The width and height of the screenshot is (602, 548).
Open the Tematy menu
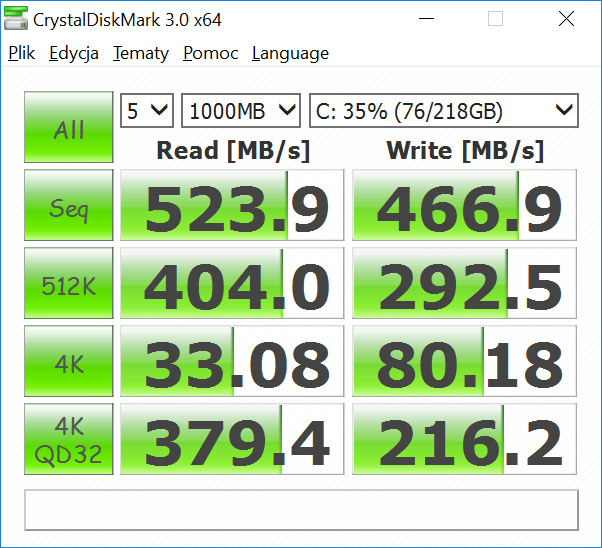[x=141, y=53]
